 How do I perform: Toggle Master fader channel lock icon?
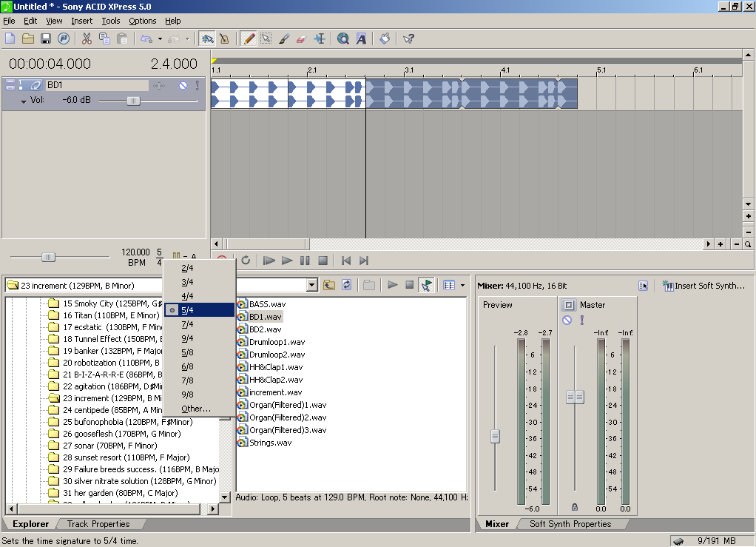tap(575, 507)
